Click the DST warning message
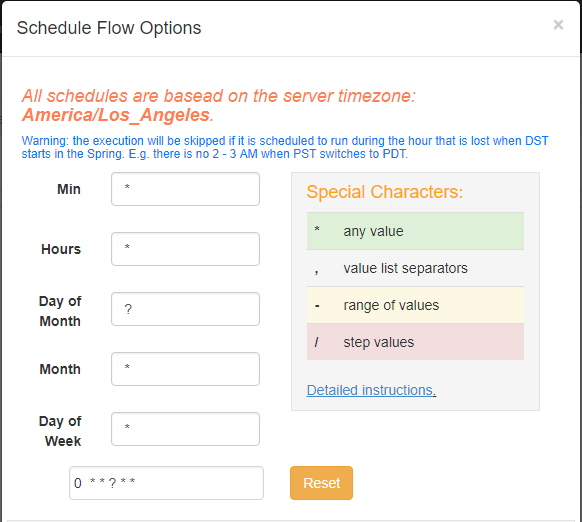This screenshot has height=522, width=582. click(285, 147)
